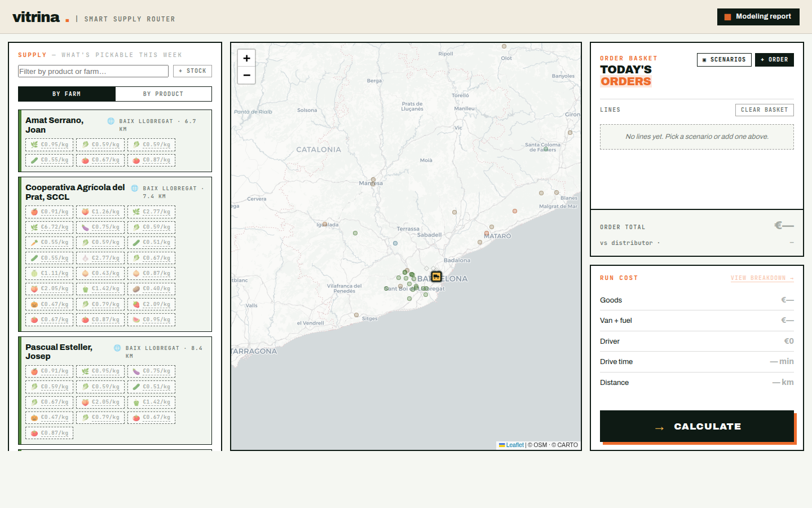The width and height of the screenshot is (812, 508).
Task: Pick Pascual Esteller's lettuce at €0.79/kg
Action: (100, 418)
